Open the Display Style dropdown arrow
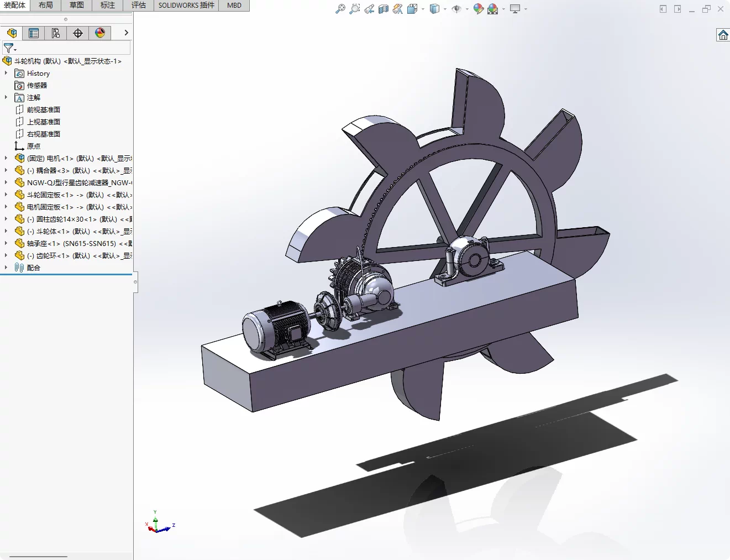 pyautogui.click(x=445, y=9)
